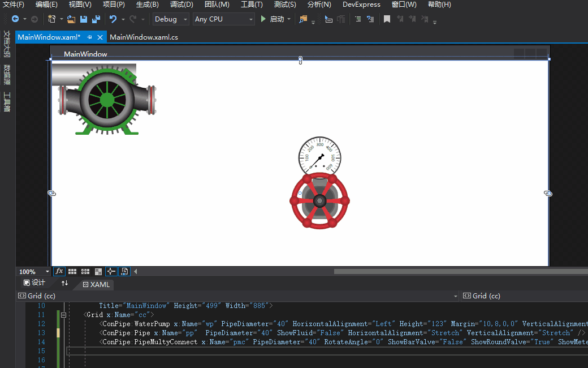Screen dimensions: 588x368
Task: Toggle show snap grid button
Action: tap(72, 272)
